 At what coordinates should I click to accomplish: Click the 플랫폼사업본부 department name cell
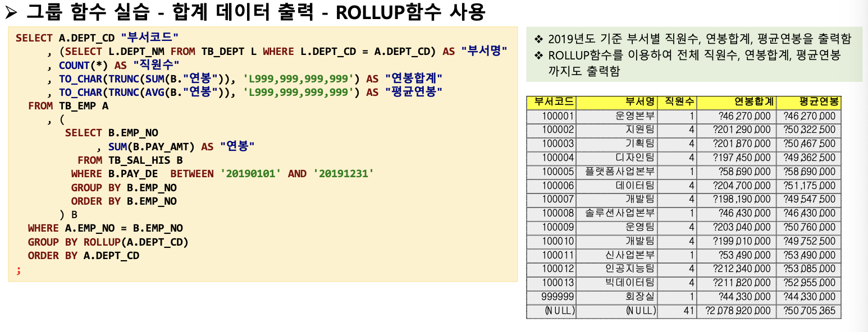pos(616,172)
